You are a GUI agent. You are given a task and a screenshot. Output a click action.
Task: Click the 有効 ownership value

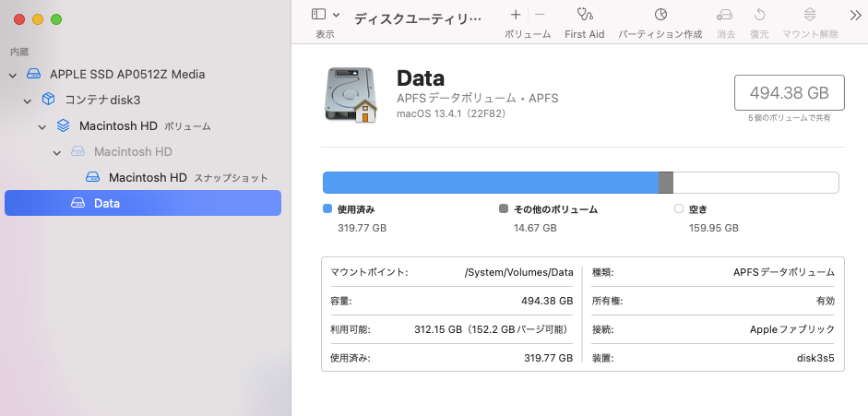[826, 301]
